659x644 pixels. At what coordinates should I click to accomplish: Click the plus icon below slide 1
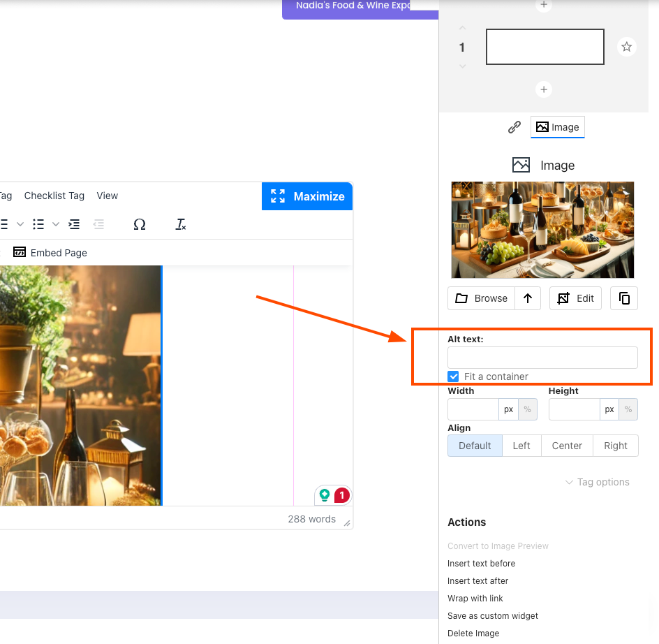(544, 89)
